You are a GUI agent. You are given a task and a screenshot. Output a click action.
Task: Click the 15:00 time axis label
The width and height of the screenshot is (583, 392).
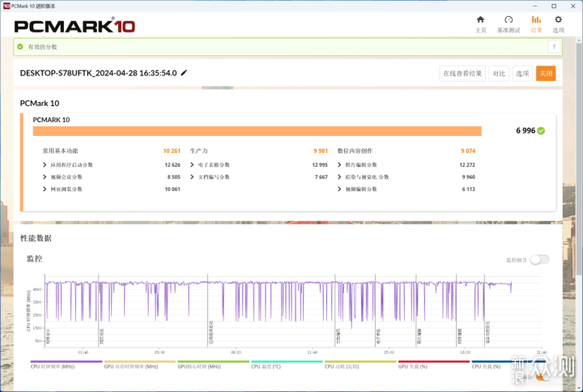pos(389,352)
